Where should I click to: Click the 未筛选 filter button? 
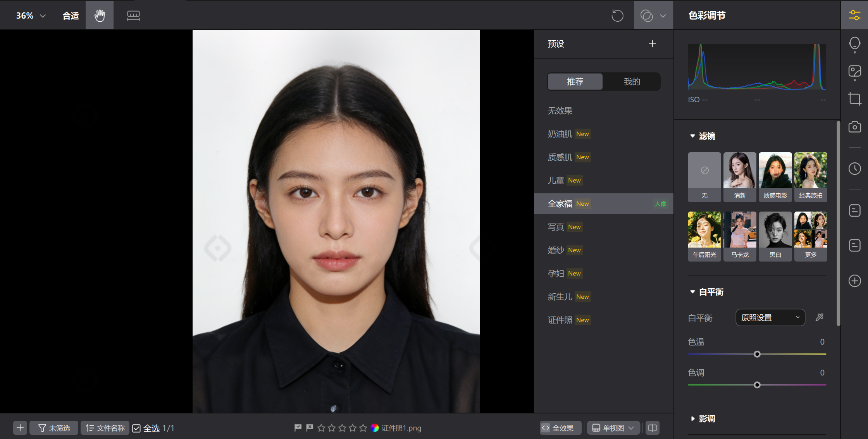[x=54, y=428]
